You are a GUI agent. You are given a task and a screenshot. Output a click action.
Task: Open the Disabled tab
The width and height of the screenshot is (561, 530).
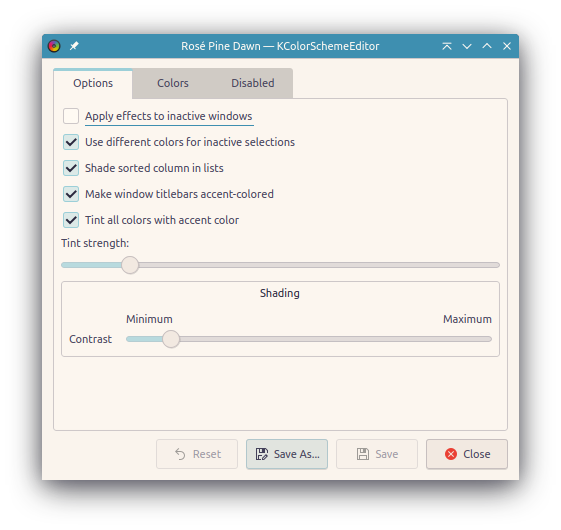tap(253, 83)
